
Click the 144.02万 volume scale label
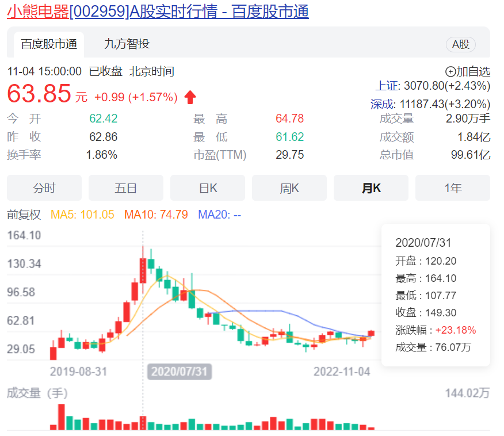click(467, 393)
